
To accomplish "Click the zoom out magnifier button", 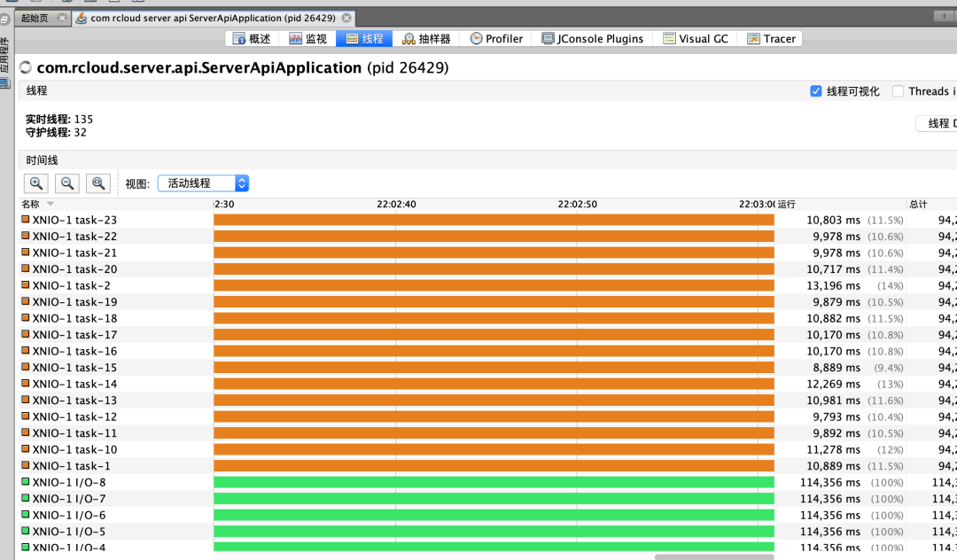I will (x=67, y=183).
